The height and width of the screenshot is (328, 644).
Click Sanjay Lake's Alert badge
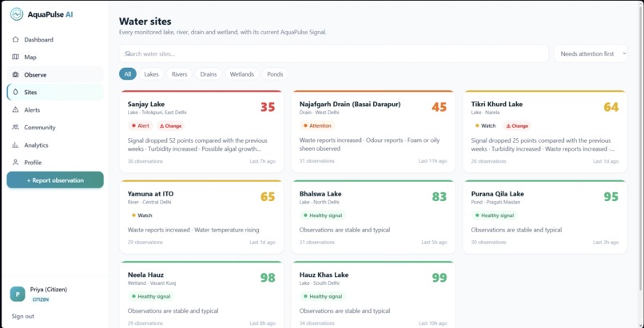141,126
